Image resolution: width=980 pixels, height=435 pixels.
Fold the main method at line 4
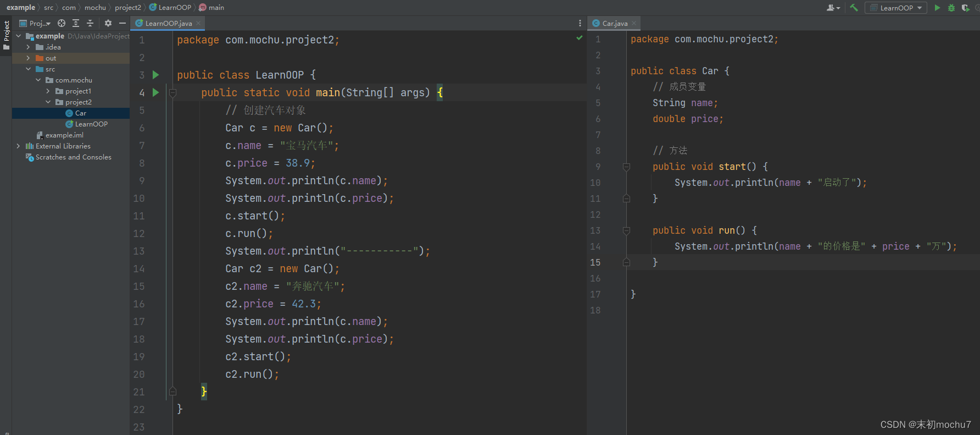coord(172,93)
